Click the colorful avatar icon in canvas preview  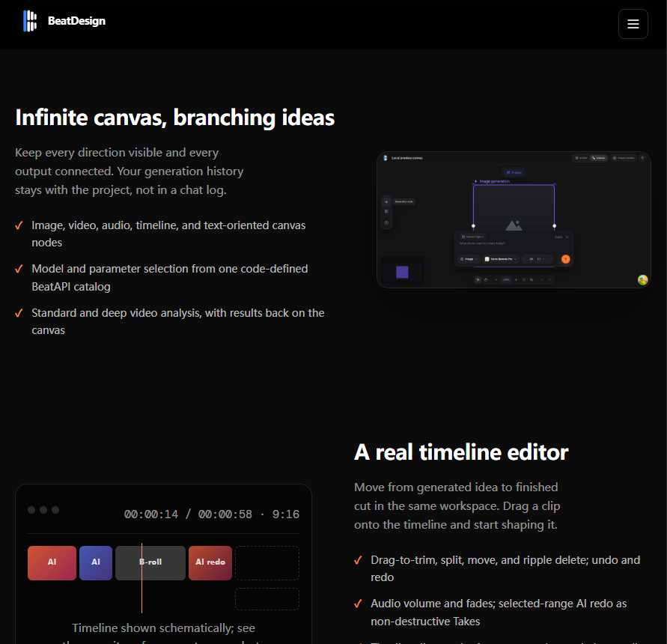(642, 279)
